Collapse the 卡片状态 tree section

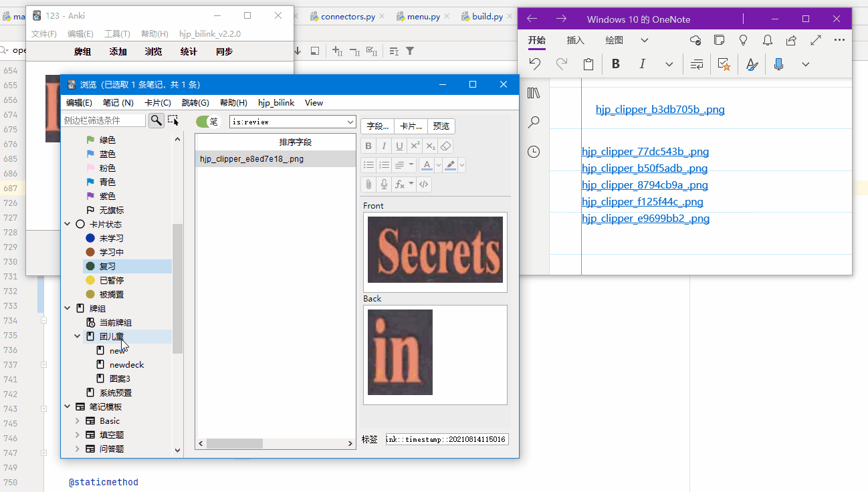tap(68, 224)
